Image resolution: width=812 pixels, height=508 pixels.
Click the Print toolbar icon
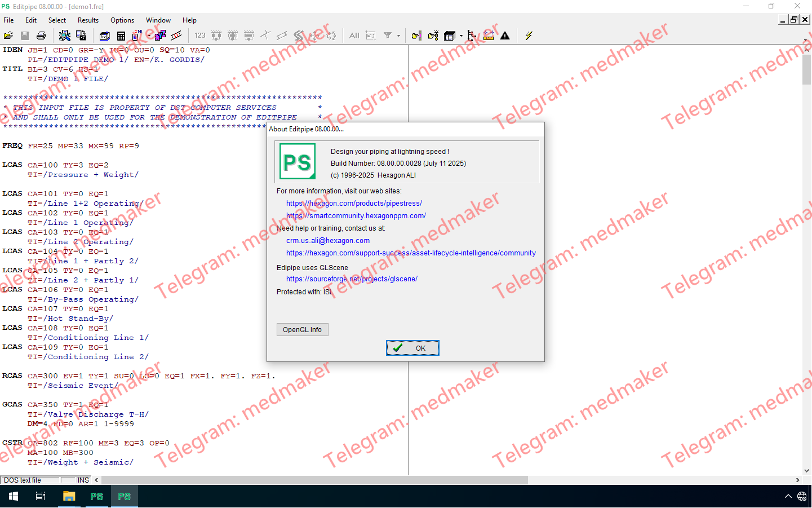[42, 35]
